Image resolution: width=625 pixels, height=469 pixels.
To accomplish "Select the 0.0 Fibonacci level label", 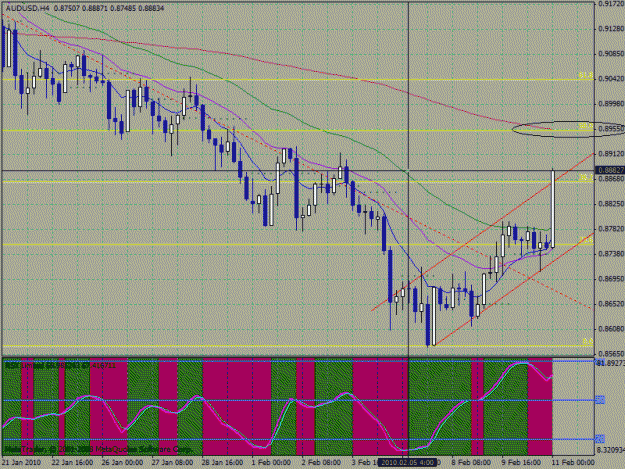I will tap(587, 341).
